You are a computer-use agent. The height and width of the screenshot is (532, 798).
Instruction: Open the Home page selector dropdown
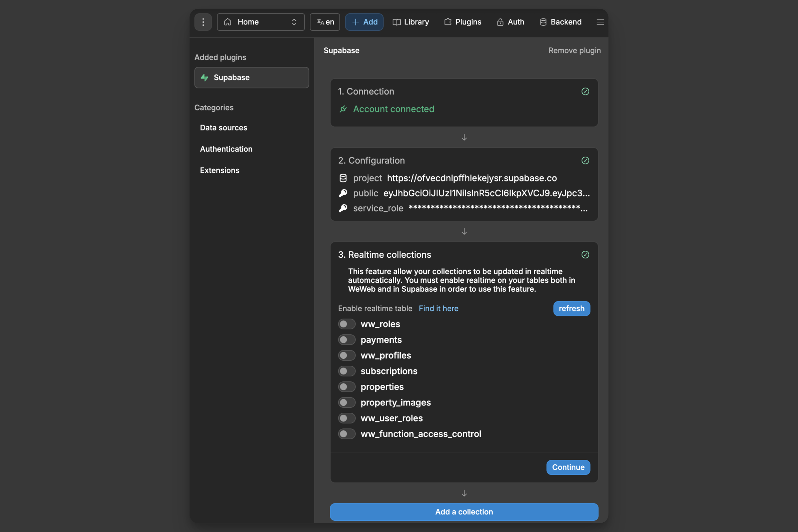(x=260, y=22)
